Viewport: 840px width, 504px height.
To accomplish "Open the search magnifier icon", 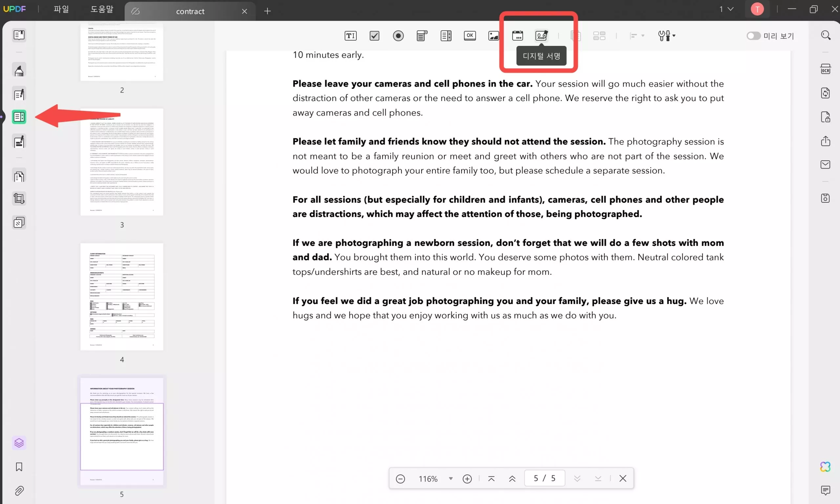I will [x=826, y=35].
